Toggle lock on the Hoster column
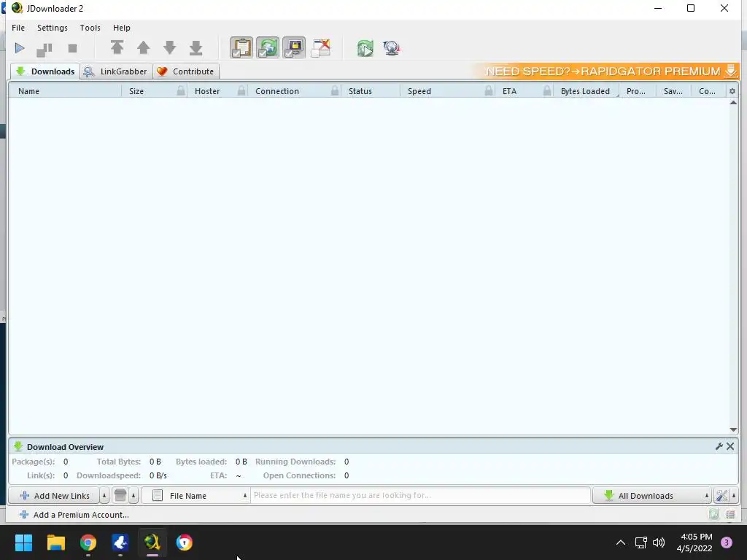 pos(241,90)
